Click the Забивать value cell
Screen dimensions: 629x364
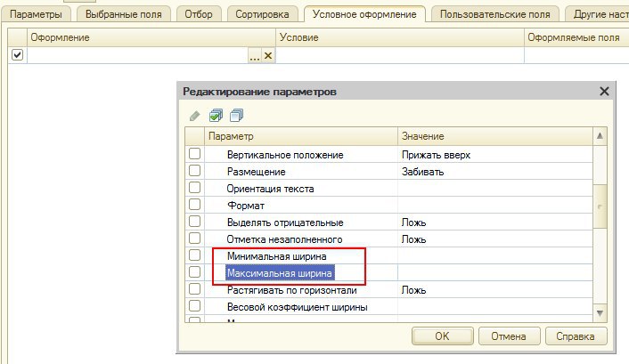click(495, 172)
